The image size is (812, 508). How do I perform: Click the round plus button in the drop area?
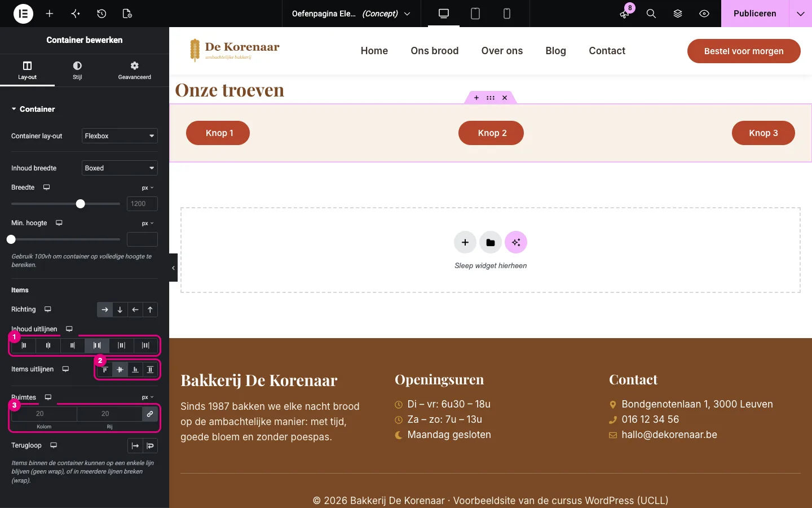tap(465, 243)
